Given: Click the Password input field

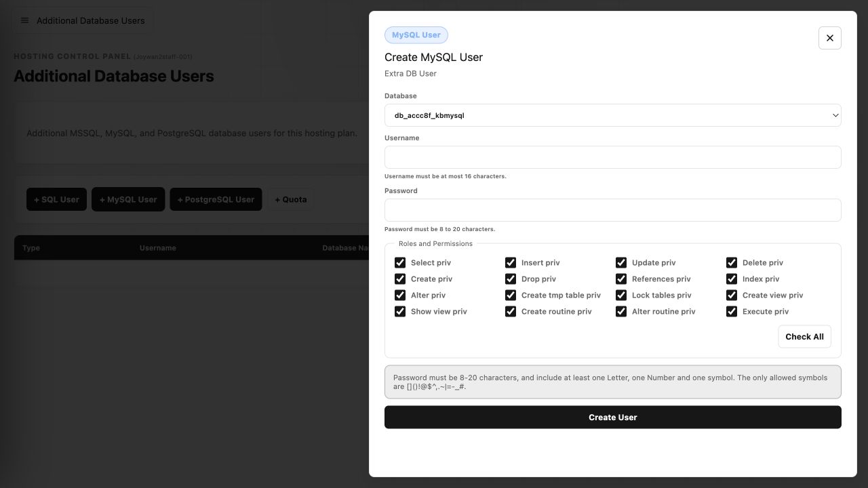Looking at the screenshot, I should pyautogui.click(x=613, y=210).
